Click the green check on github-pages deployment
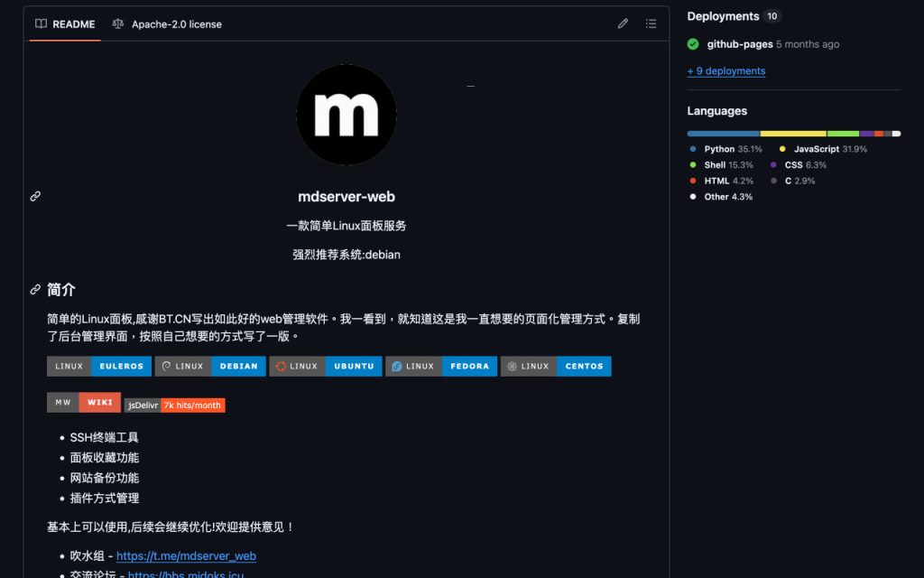924x578 pixels. (691, 43)
